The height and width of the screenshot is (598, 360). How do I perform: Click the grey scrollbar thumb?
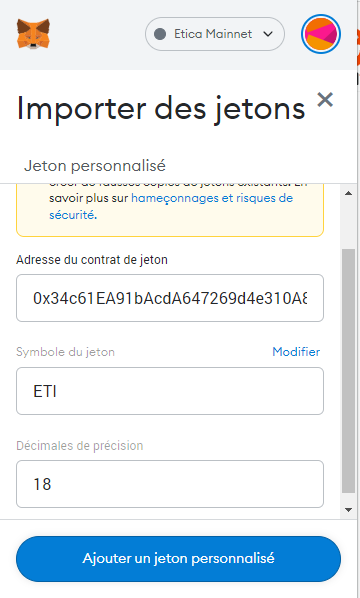click(x=348, y=371)
